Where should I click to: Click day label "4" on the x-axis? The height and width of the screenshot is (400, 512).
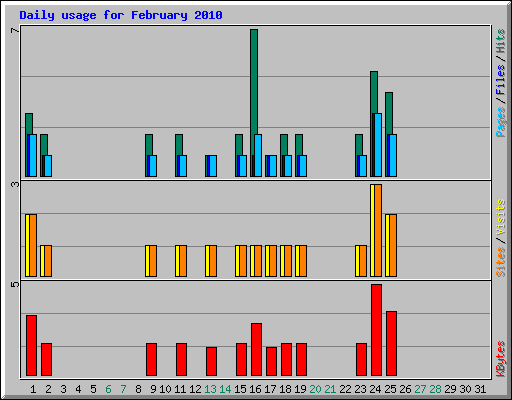(x=78, y=389)
